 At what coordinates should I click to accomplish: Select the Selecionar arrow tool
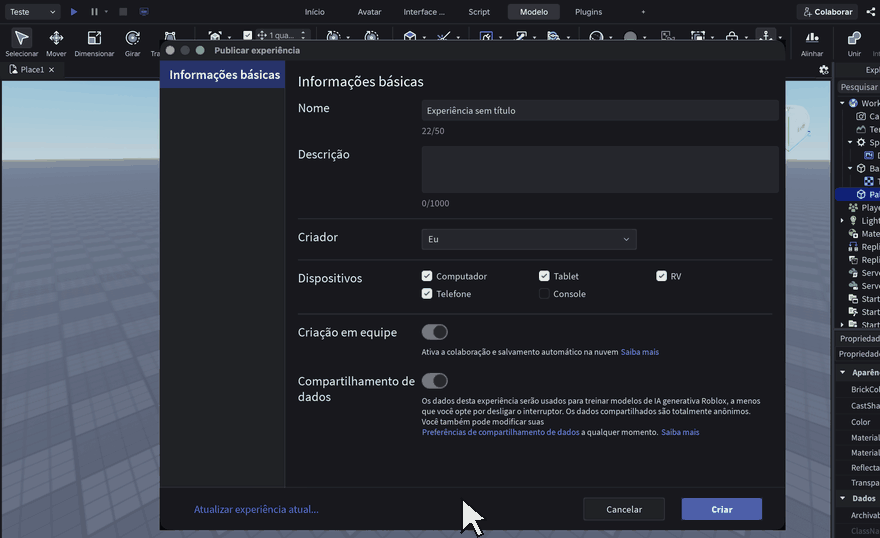(x=22, y=38)
